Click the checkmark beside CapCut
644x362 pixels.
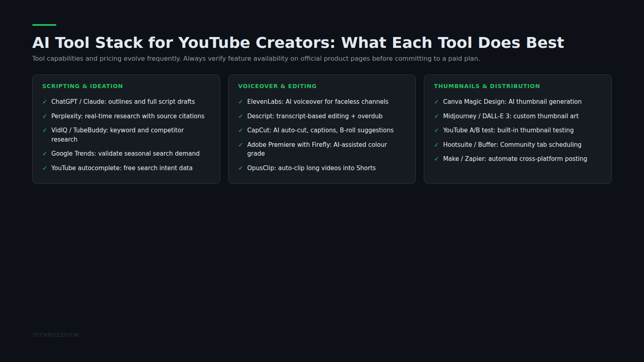(241, 131)
